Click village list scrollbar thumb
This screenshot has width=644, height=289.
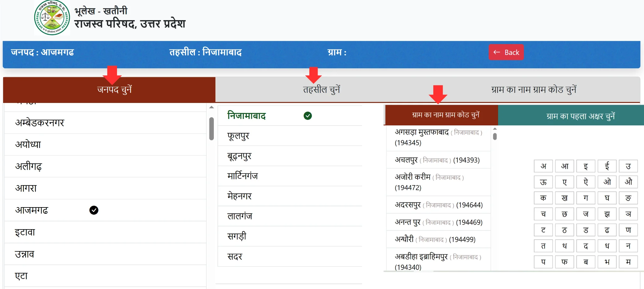(x=495, y=136)
